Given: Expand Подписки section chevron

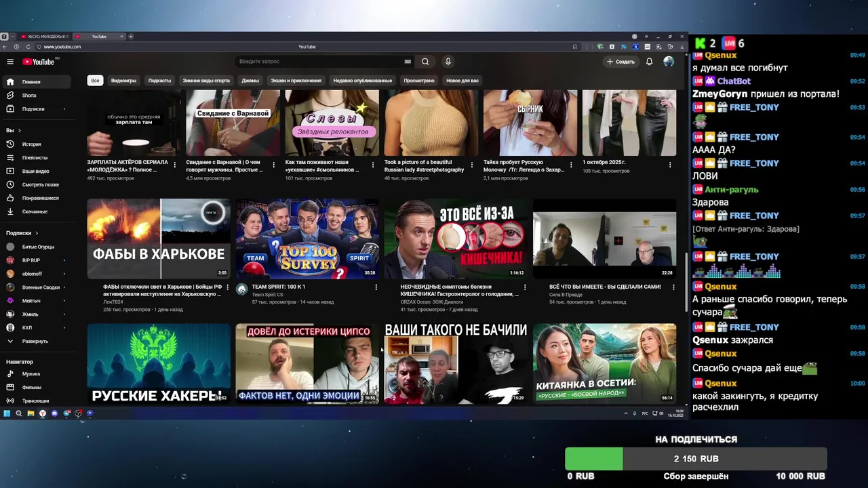Looking at the screenshot, I should click(x=37, y=233).
